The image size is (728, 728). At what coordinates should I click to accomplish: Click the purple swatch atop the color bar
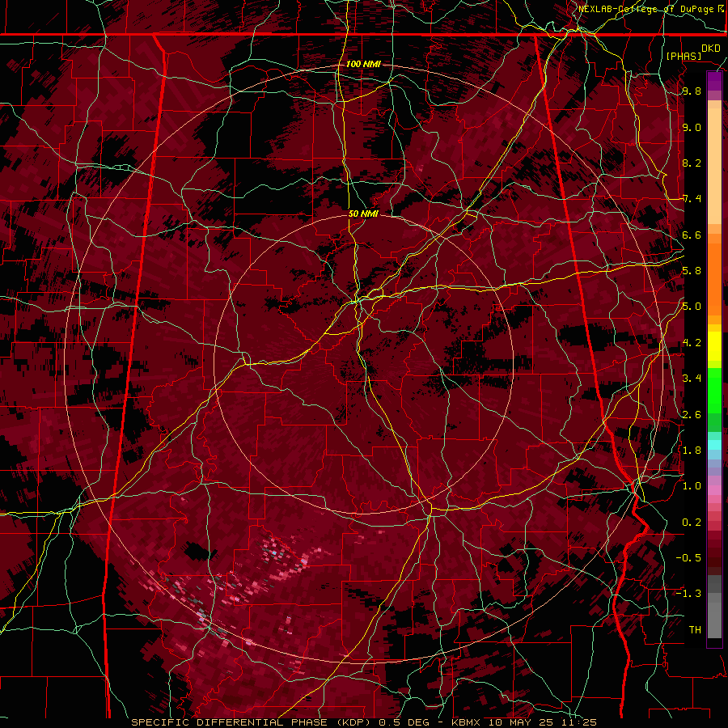(x=714, y=81)
